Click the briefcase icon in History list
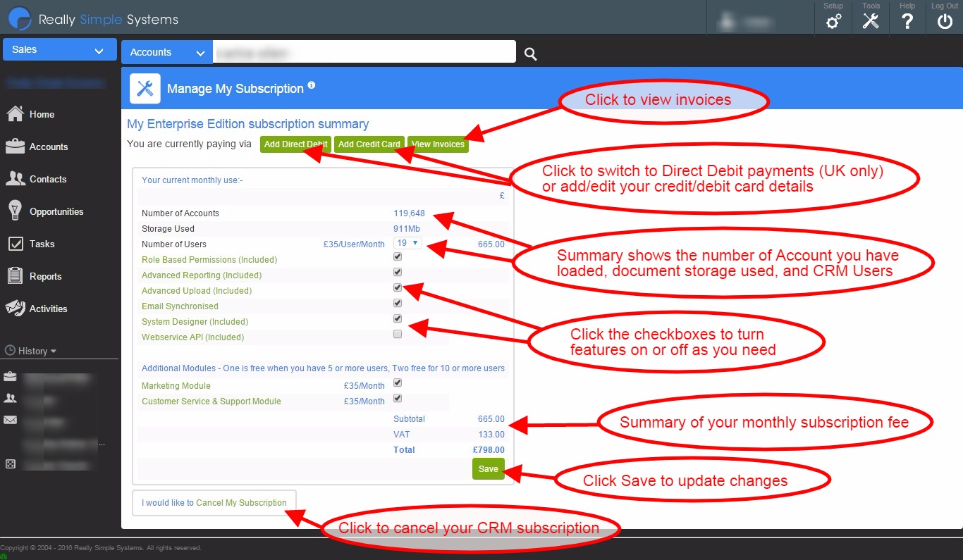The width and height of the screenshot is (963, 560). pos(10,378)
